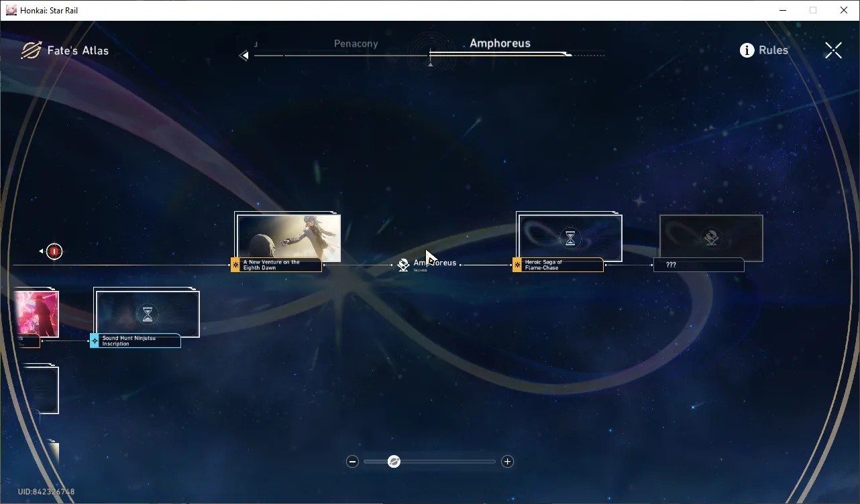Zoom out with the minus button
Image resolution: width=860 pixels, height=504 pixels.
pos(352,461)
